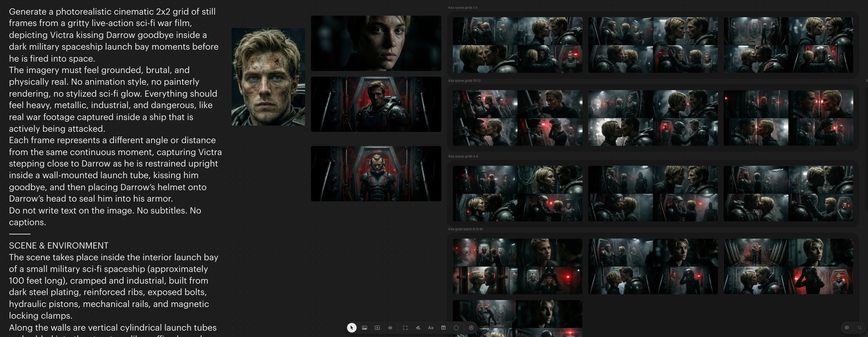Select the Darrow close-up portrait thumbnail
Image resolution: width=868 pixels, height=337 pixels.
268,77
